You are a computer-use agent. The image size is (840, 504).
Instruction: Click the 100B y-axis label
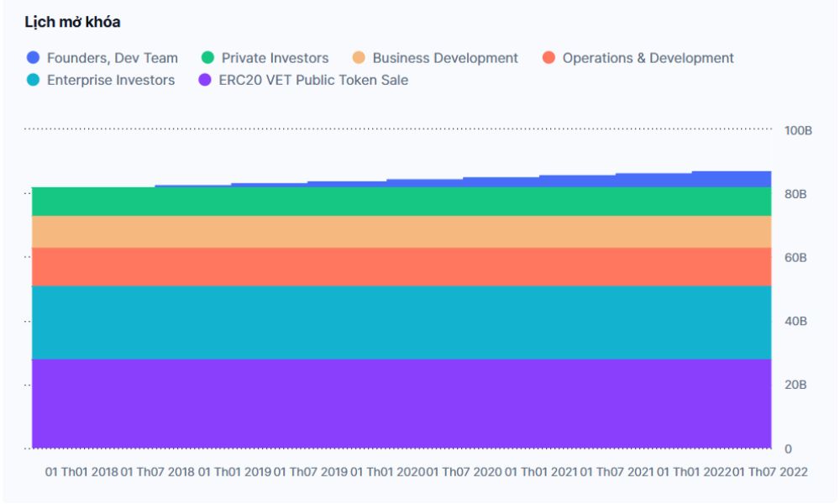(797, 131)
